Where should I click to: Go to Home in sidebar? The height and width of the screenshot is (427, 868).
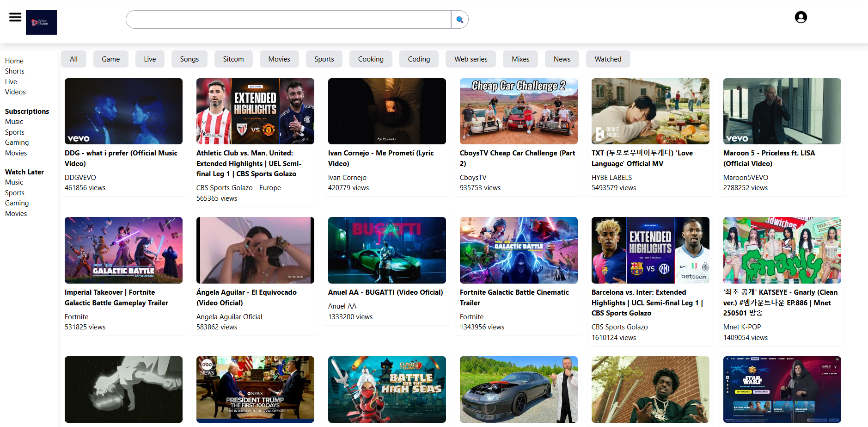[14, 61]
